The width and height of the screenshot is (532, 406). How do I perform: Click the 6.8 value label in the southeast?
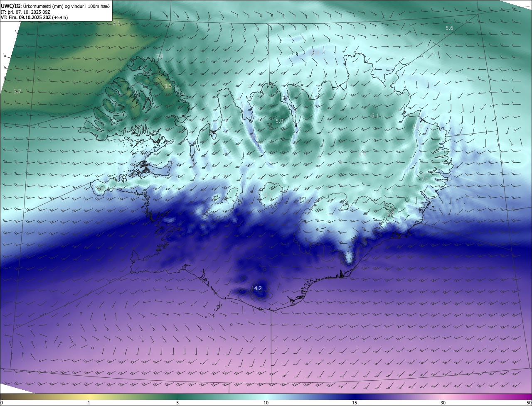pyautogui.click(x=390, y=213)
